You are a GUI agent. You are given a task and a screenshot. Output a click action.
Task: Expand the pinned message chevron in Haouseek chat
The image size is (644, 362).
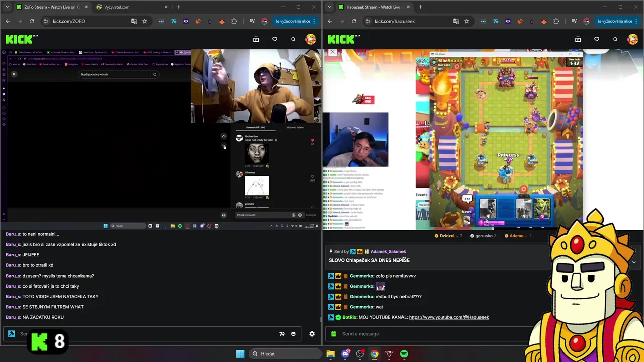click(634, 262)
